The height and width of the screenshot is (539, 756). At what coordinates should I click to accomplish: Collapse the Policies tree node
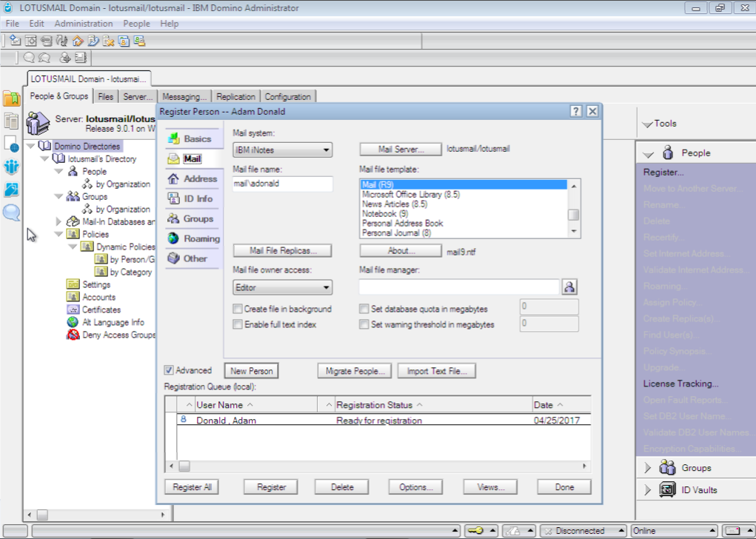58,234
